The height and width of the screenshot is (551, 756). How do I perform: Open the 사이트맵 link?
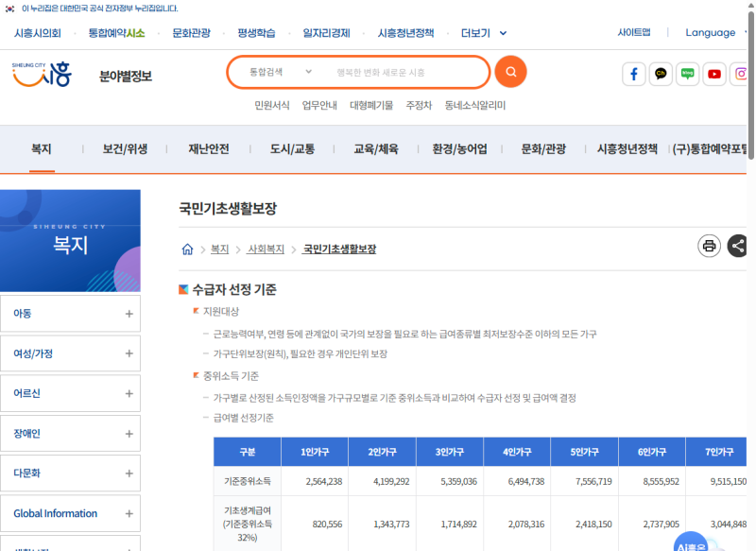pyautogui.click(x=634, y=32)
